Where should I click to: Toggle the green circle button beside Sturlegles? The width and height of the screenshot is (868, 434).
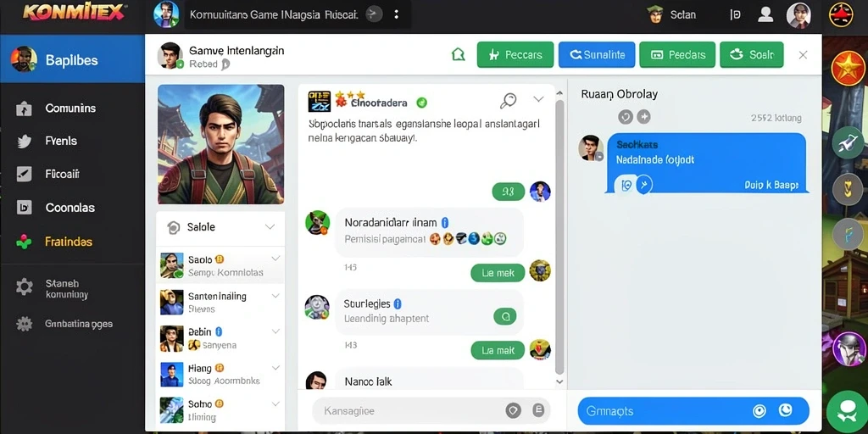[x=504, y=317]
